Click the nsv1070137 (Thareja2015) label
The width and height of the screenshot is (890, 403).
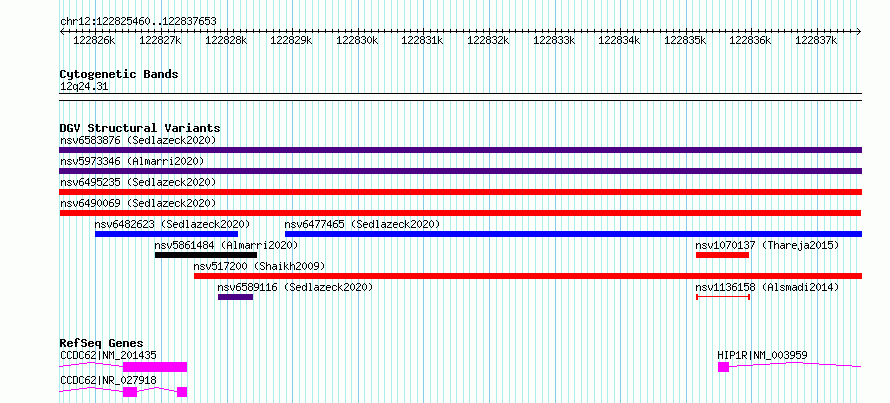(x=767, y=245)
